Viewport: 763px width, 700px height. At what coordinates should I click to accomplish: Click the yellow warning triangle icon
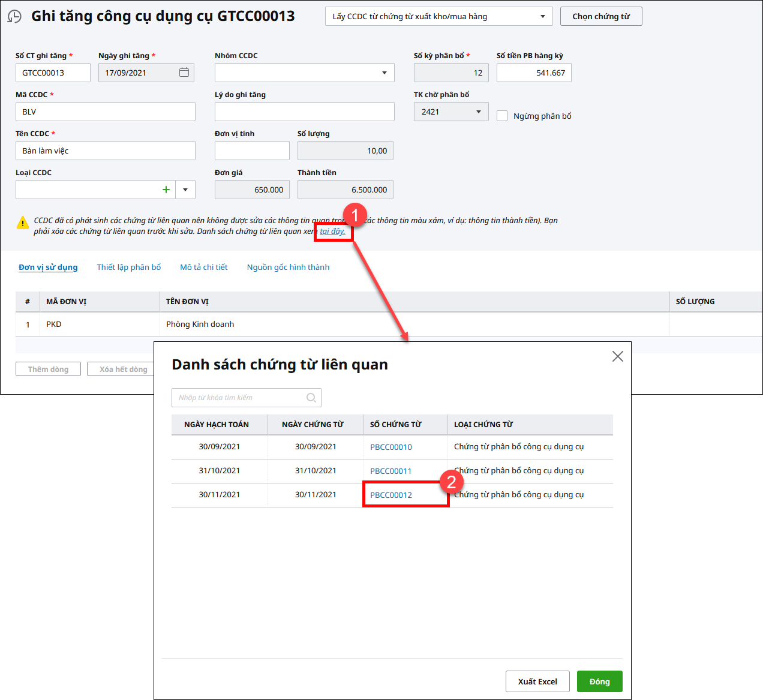point(22,223)
